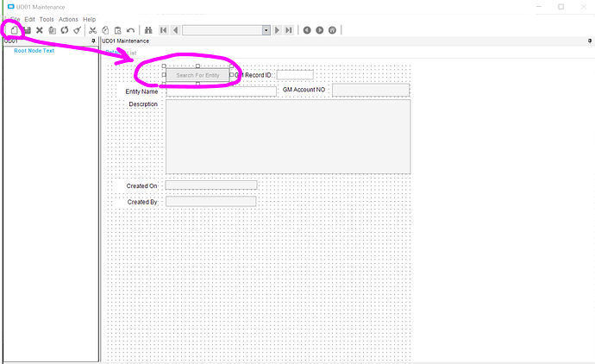Click the copy pages icon after scissors
595x364 pixels.
105,30
